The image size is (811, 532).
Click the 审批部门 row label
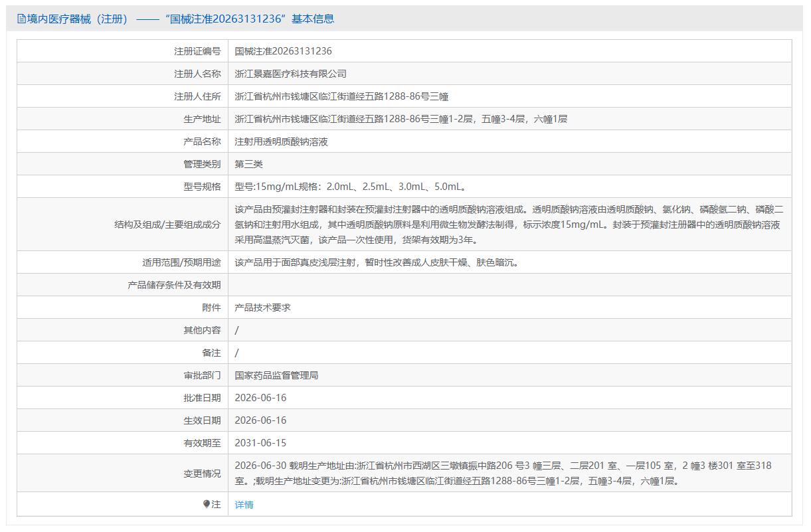pyautogui.click(x=202, y=375)
